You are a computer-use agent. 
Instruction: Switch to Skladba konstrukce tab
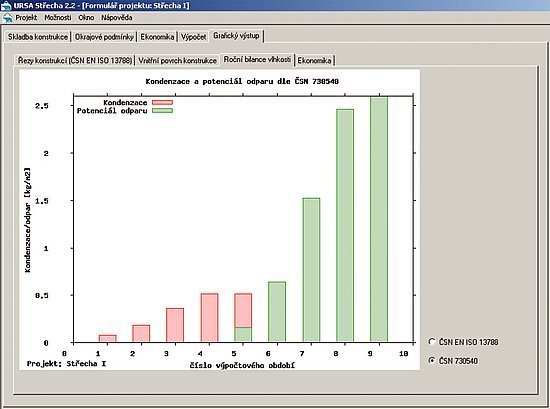click(38, 37)
